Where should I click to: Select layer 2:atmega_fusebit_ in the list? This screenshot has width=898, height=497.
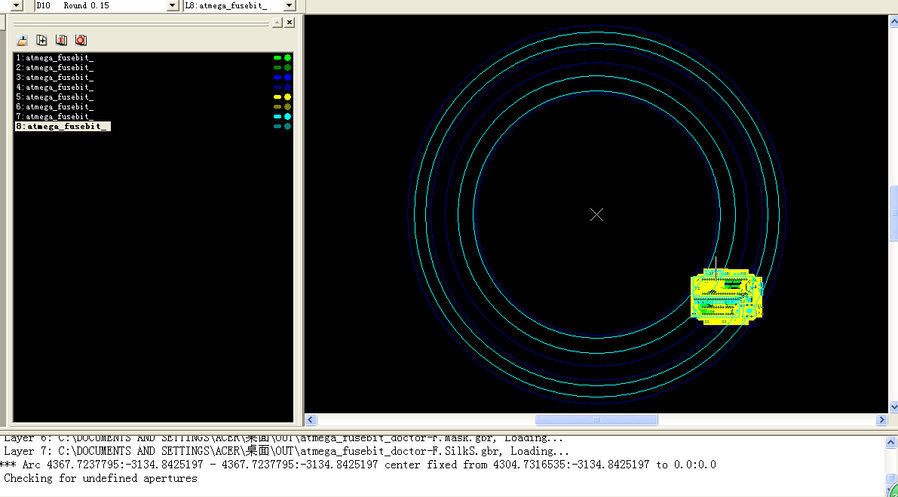(x=55, y=68)
